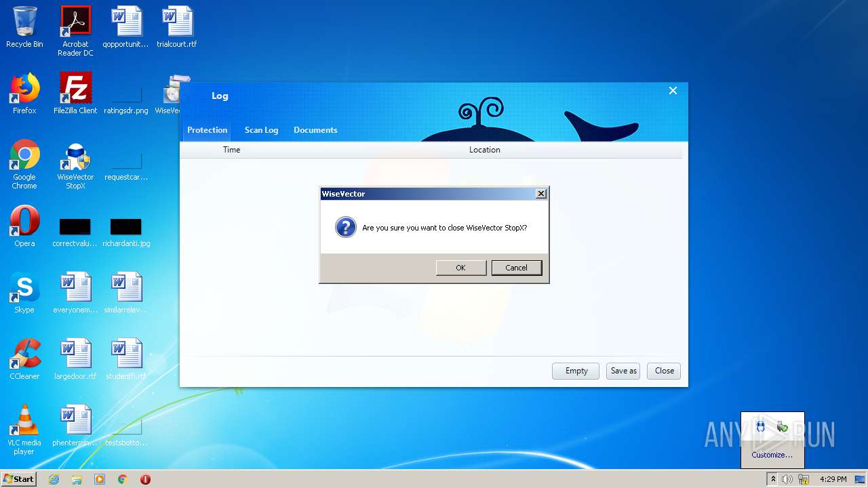Select richardanti.jpg desktop image

click(x=125, y=232)
